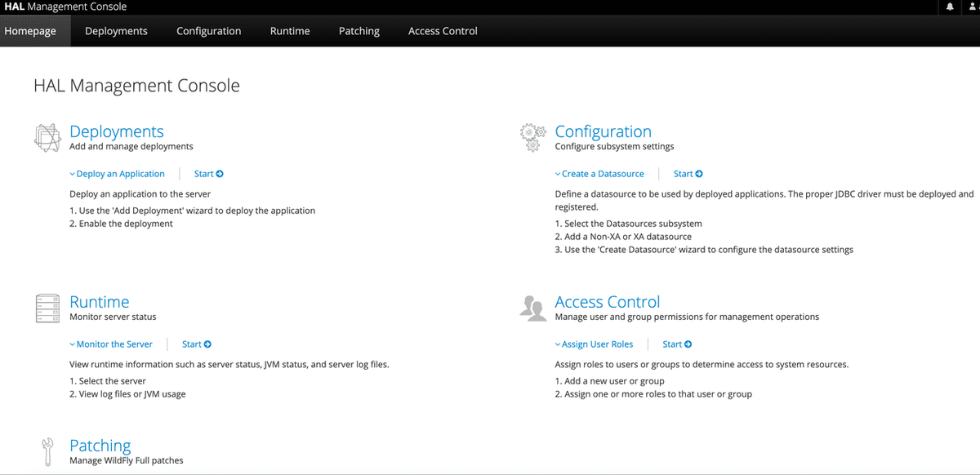
Task: Open the Configuration tab
Action: tap(209, 31)
